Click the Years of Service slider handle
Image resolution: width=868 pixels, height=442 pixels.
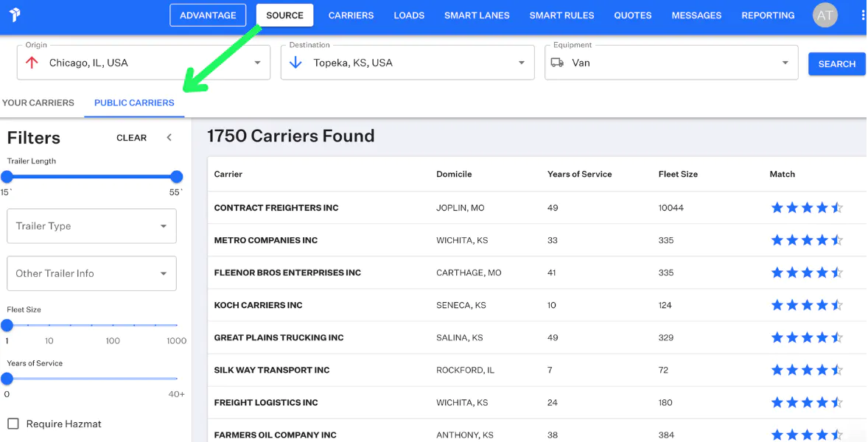pyautogui.click(x=7, y=379)
